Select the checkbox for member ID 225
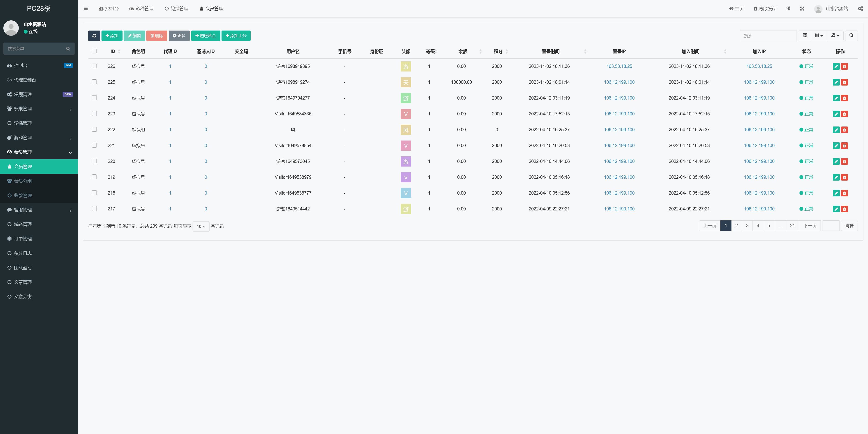 coord(94,82)
